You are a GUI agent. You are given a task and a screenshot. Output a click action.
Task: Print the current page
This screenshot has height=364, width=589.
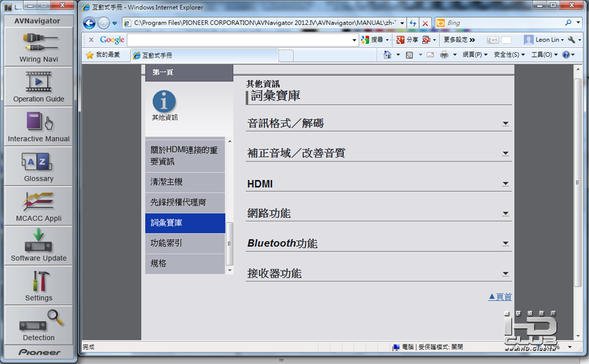pyautogui.click(x=444, y=55)
